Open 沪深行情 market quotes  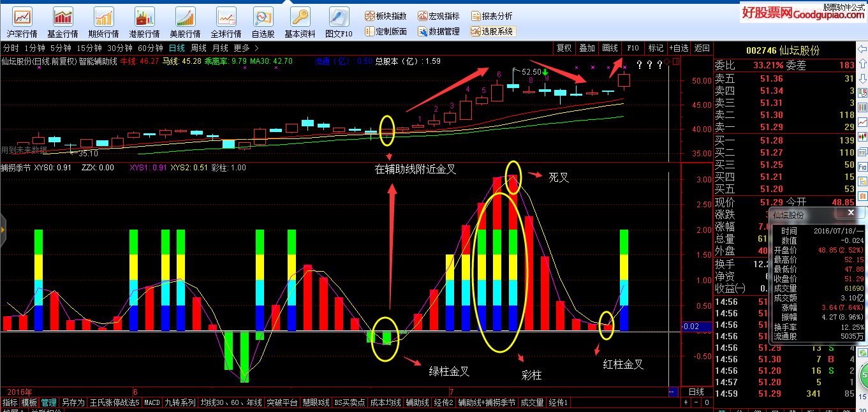coord(22,23)
